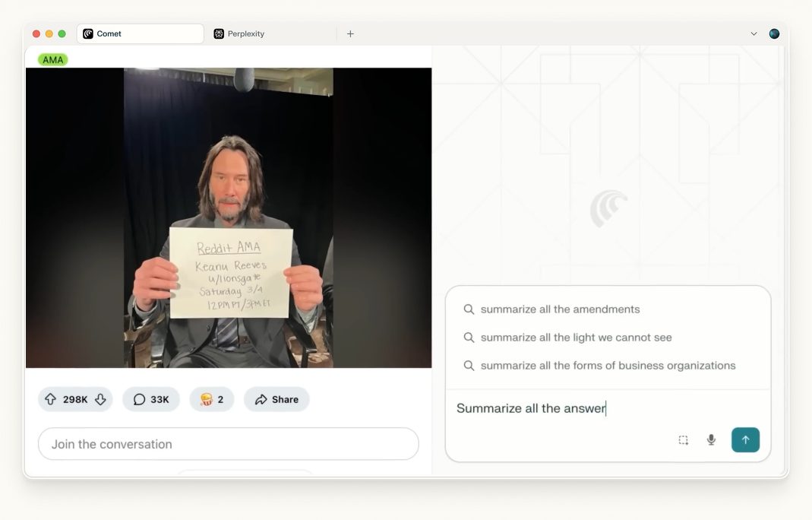Click the screenshot selection icon in assistant
The width and height of the screenshot is (812, 520).
click(x=684, y=440)
